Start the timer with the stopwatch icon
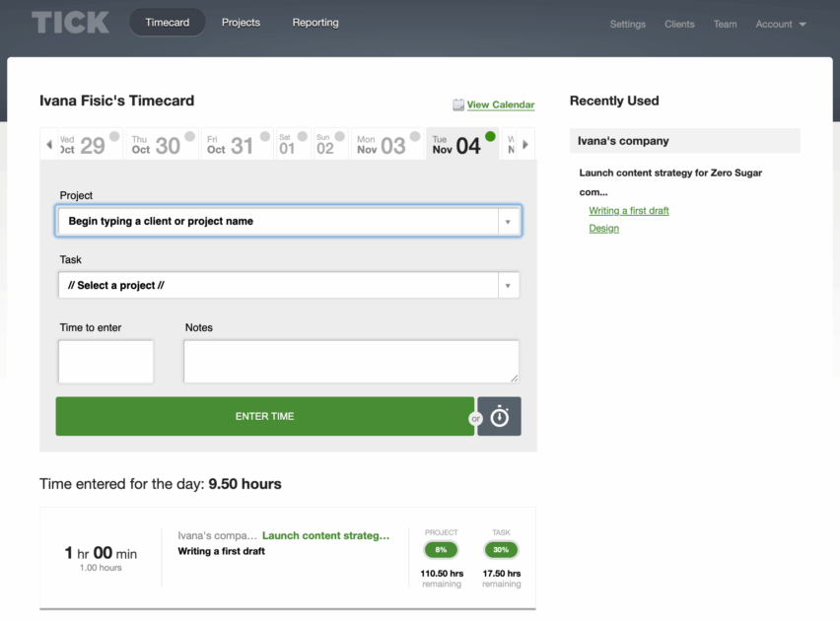 coord(499,416)
